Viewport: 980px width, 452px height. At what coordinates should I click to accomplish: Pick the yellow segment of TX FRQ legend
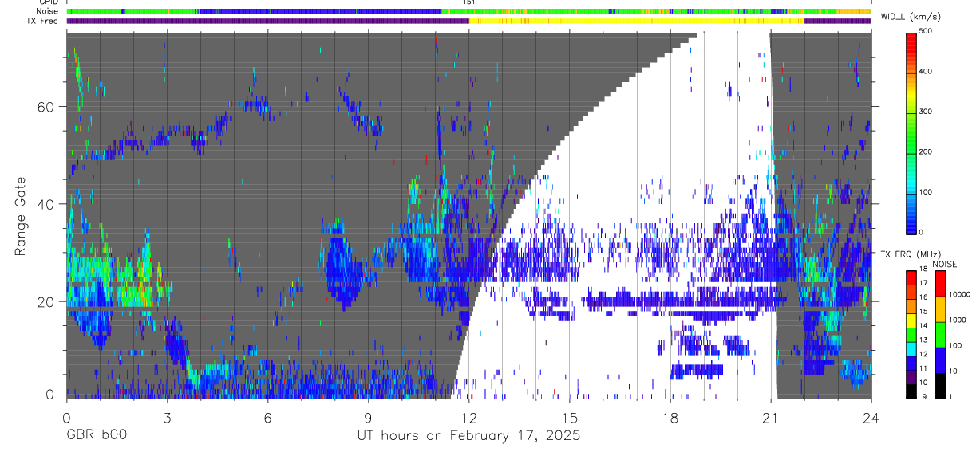click(x=911, y=320)
